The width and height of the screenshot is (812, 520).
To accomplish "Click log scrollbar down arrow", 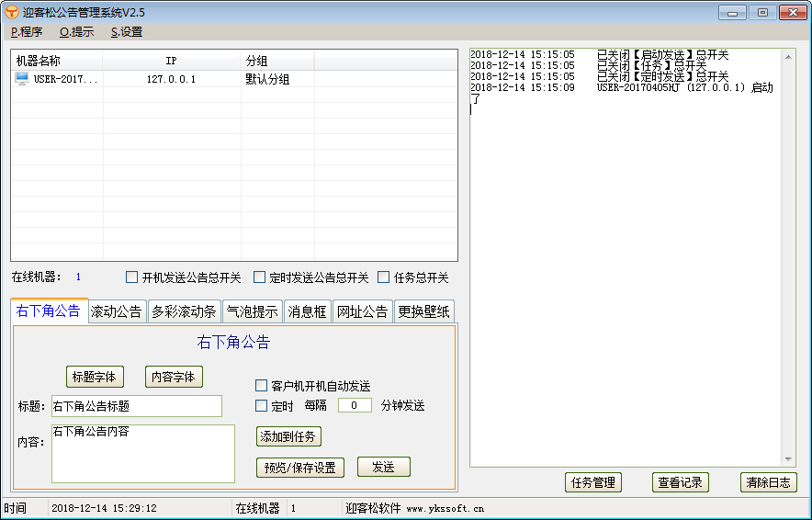I will 788,458.
